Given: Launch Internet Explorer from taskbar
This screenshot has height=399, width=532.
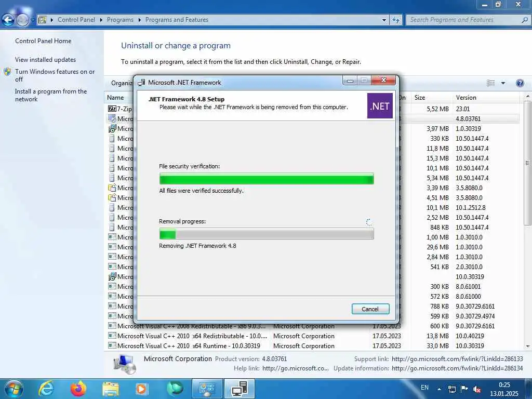Looking at the screenshot, I should (46, 389).
